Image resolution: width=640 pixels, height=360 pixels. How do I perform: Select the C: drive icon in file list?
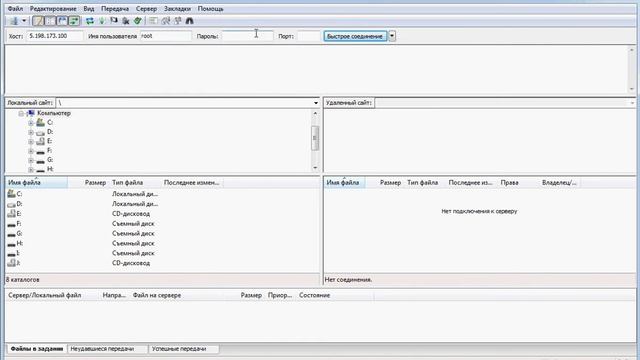click(11, 194)
